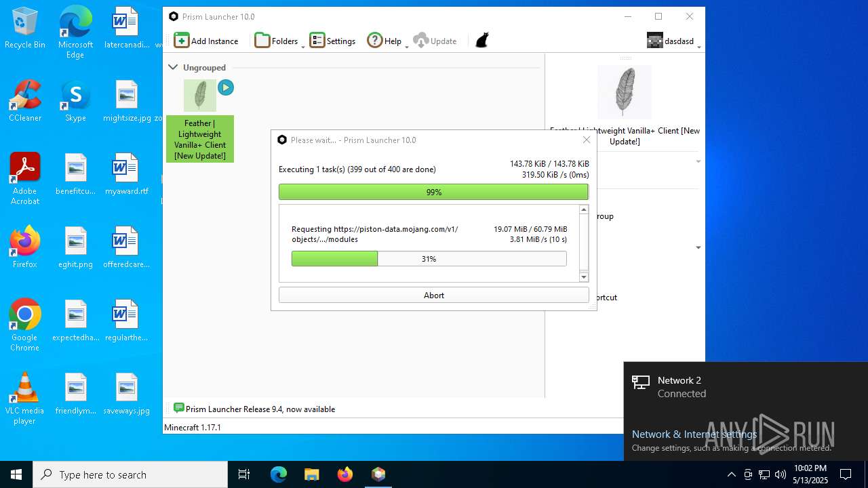Close the Please wait dialog

coord(587,140)
